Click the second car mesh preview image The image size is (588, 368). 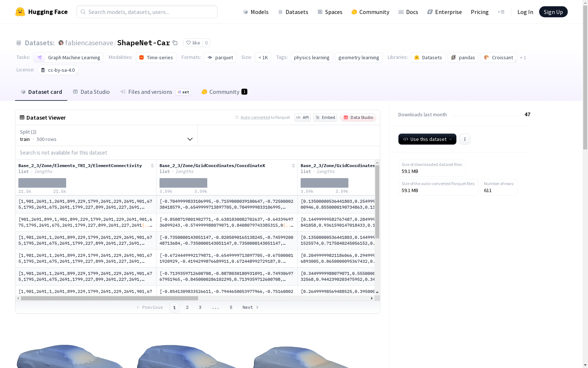(187, 356)
